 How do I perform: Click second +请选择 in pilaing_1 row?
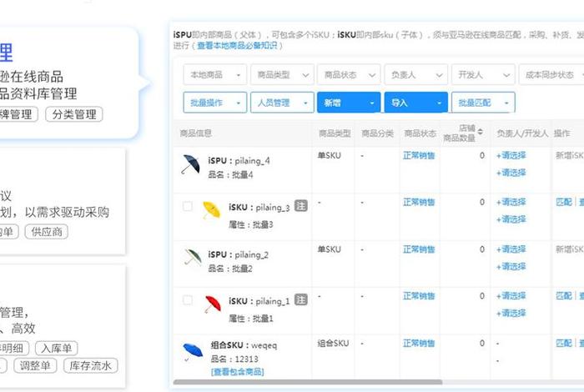tap(511, 313)
